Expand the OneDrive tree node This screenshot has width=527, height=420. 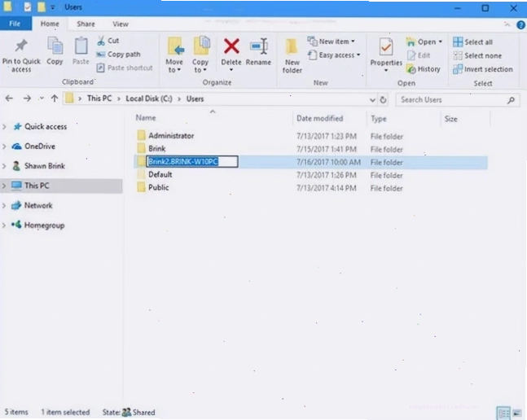click(4, 147)
